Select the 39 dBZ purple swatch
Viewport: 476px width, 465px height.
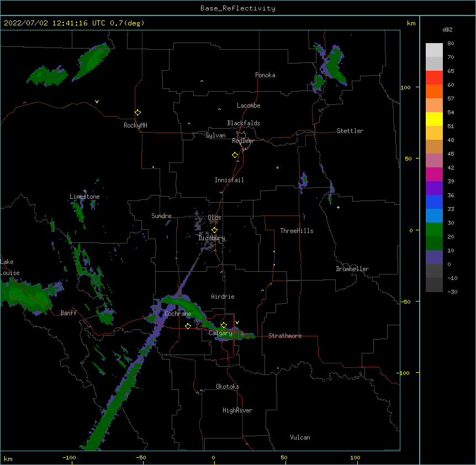click(434, 188)
